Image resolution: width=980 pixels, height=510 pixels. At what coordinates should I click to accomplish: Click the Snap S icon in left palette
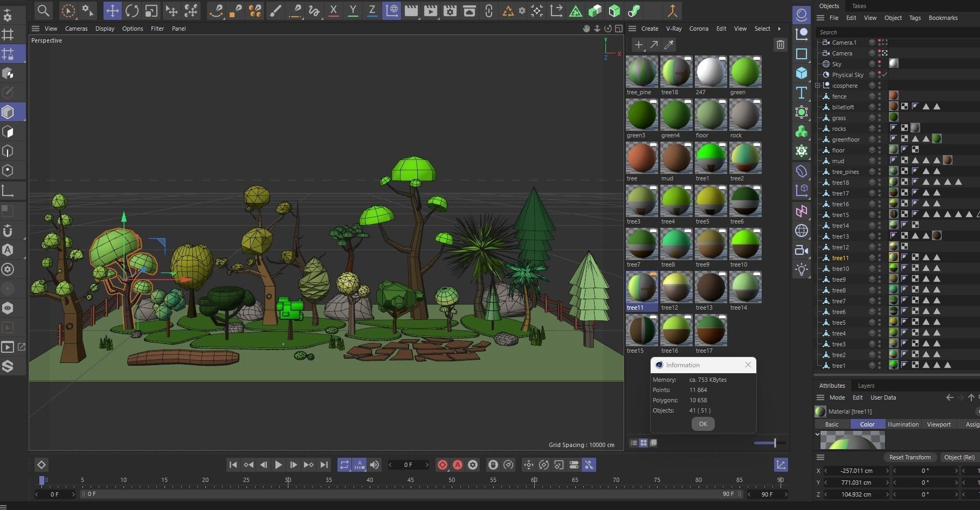(8, 366)
